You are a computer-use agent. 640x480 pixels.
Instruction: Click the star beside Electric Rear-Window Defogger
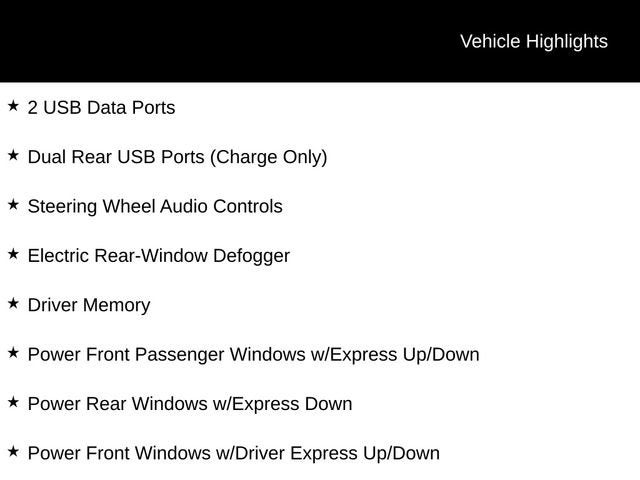click(x=13, y=254)
